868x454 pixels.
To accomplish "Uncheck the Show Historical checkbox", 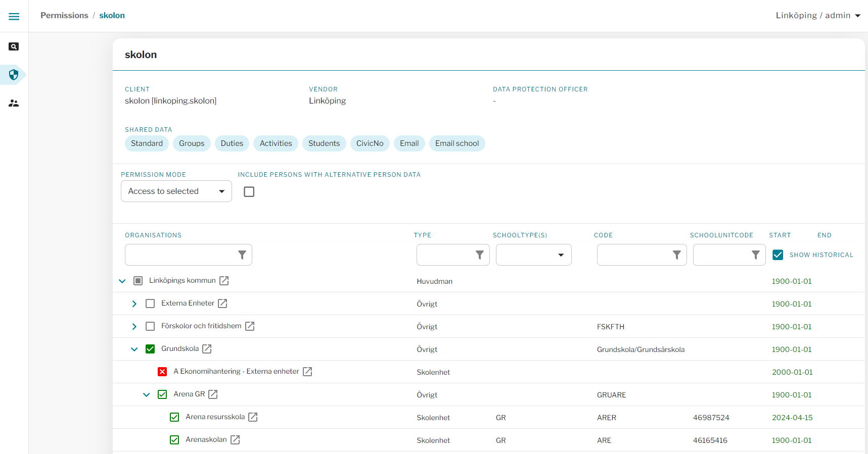I will click(x=778, y=255).
